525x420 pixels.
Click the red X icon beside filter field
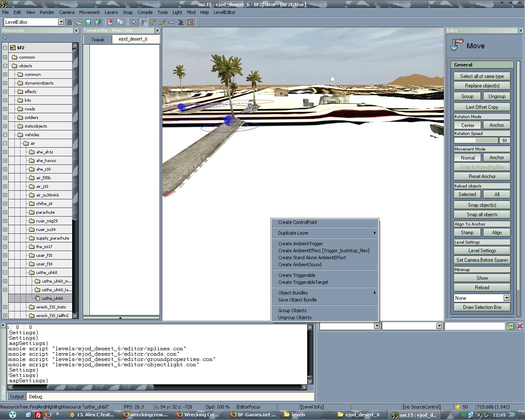click(x=520, y=326)
